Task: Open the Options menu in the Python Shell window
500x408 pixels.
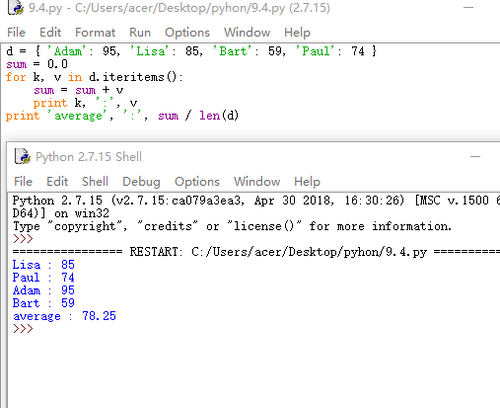Action: tap(197, 182)
